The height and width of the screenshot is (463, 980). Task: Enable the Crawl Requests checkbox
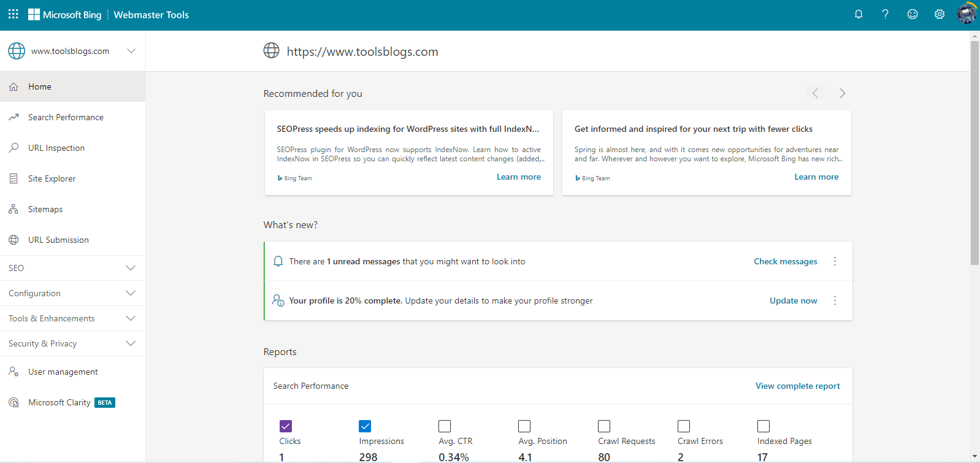click(604, 426)
